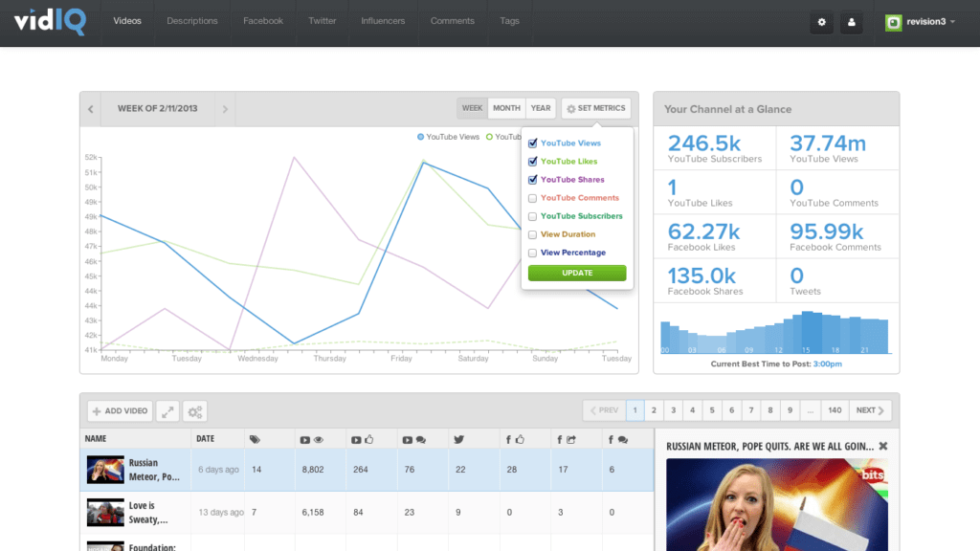Go to the Prev page
Image resolution: width=980 pixels, height=551 pixels.
pos(605,410)
